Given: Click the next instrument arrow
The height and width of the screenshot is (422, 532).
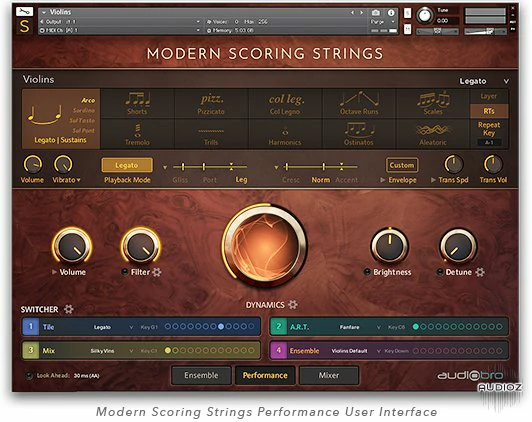Looking at the screenshot, I should click(x=361, y=13).
